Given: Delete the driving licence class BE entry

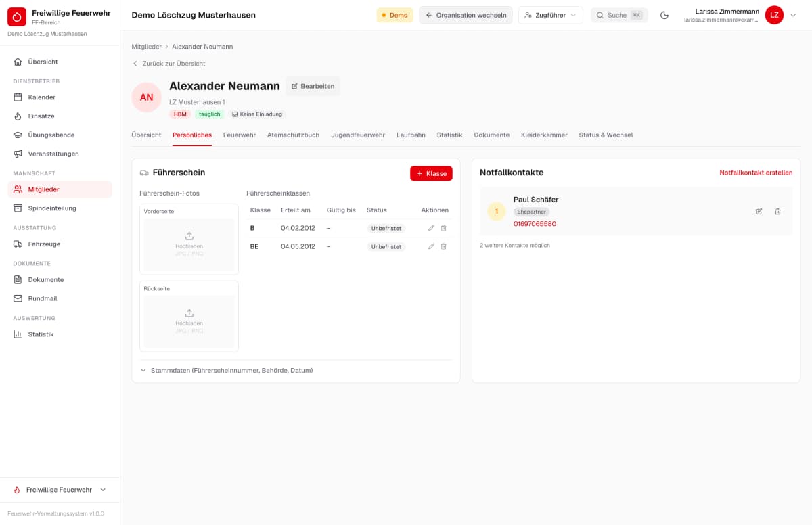Looking at the screenshot, I should pyautogui.click(x=444, y=246).
